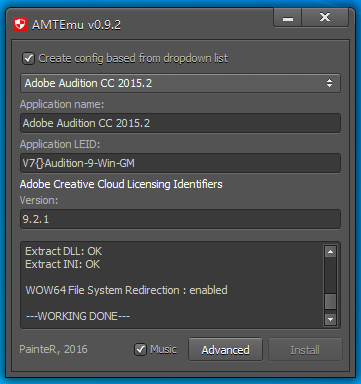
Task: Click the log scrollbar thumb
Action: (x=330, y=301)
